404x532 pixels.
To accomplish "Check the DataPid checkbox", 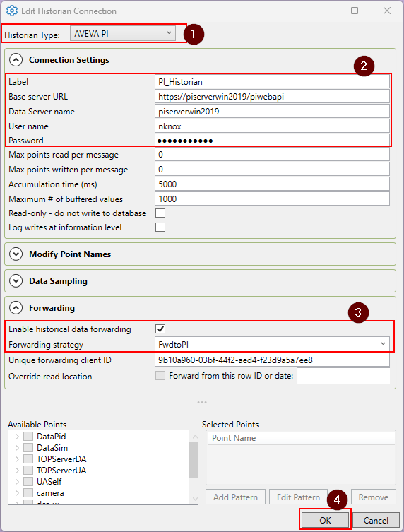I will pos(28,437).
